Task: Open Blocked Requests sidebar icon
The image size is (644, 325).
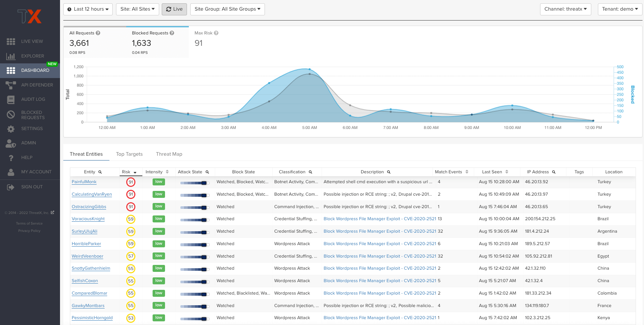Action: [x=11, y=115]
